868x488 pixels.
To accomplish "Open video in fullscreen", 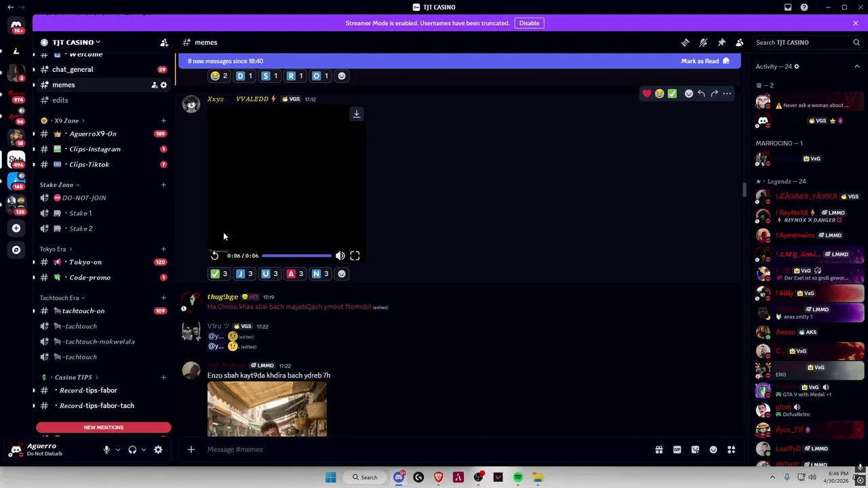I will (x=355, y=256).
